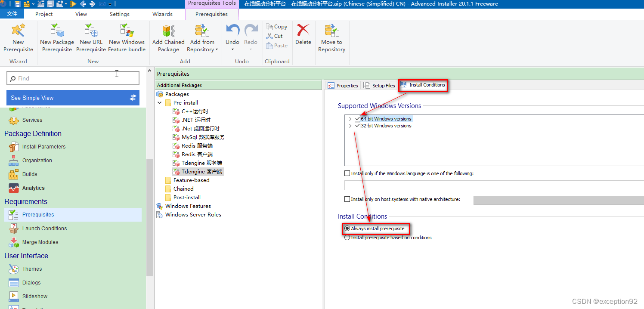The image size is (644, 309).
Task: Toggle 64-bit Windows versions checkbox
Action: point(357,119)
